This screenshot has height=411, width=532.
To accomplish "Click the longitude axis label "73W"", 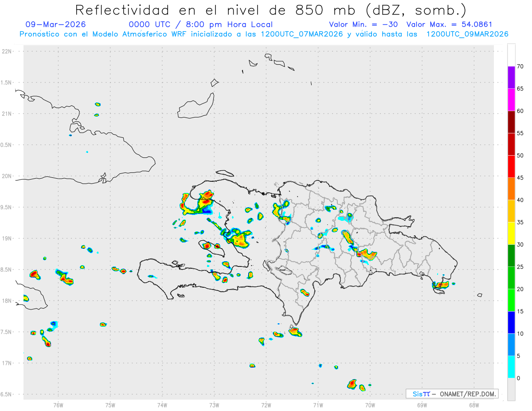I will (214, 405).
